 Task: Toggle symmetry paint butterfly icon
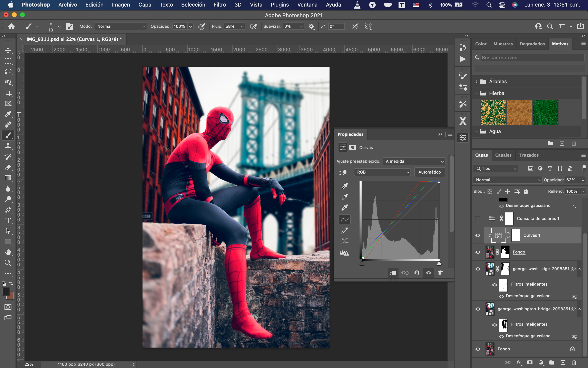(368, 26)
